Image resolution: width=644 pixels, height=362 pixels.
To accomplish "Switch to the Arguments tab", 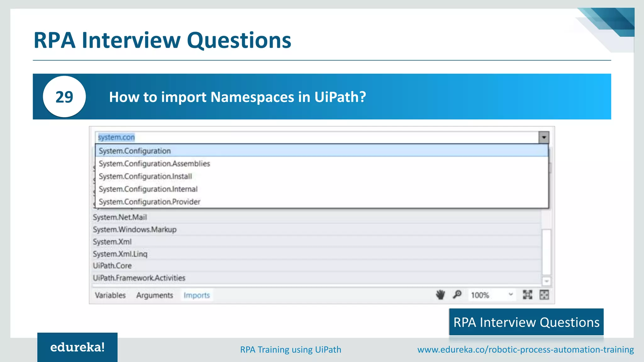I will pyautogui.click(x=155, y=295).
